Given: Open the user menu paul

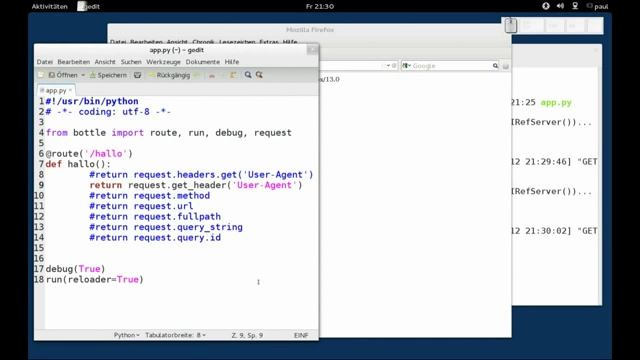Looking at the screenshot, I should point(598,6).
